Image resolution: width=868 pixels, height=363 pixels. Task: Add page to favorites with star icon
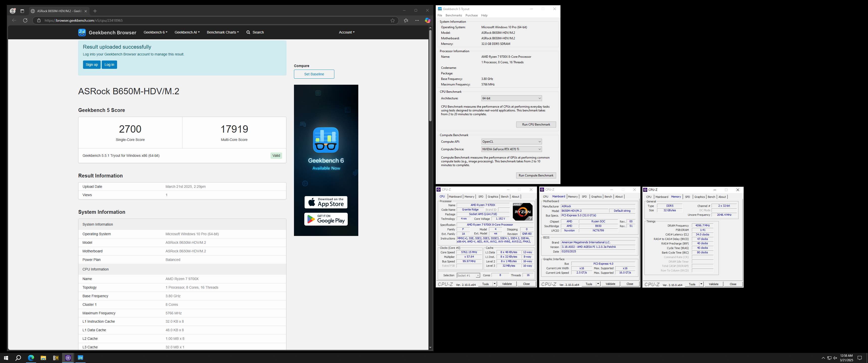pos(393,20)
